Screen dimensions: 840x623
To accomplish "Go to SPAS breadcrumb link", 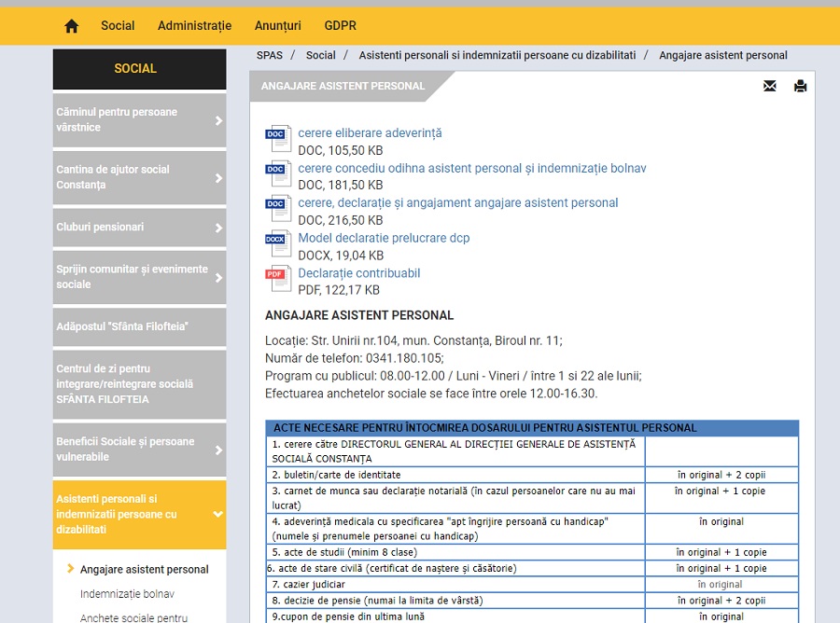I will pos(270,55).
